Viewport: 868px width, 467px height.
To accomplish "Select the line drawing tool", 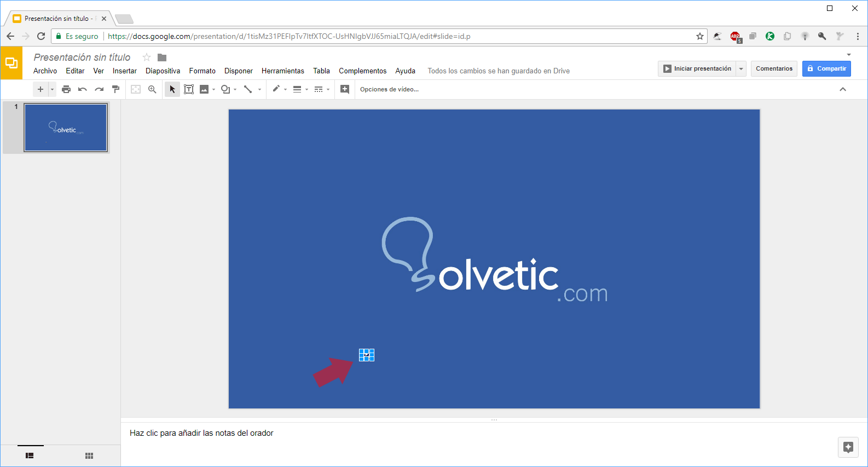I will 248,89.
